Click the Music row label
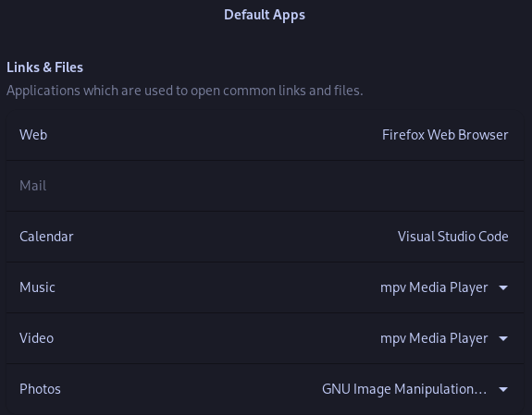532x415 pixels. pos(37,287)
